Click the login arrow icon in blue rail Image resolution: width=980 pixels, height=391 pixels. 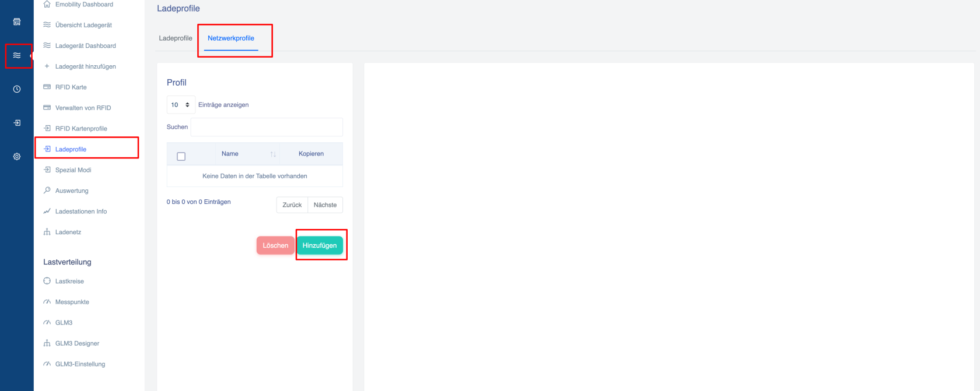pos(17,123)
